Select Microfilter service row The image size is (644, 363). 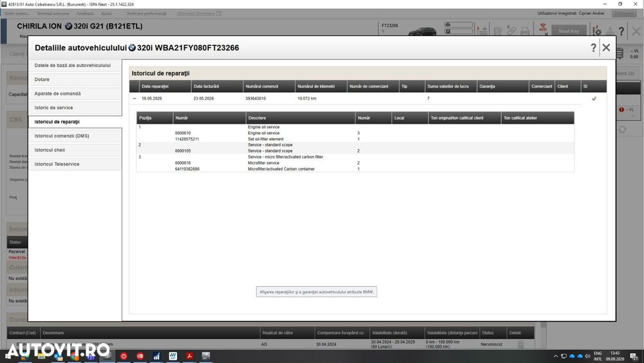(x=355, y=162)
